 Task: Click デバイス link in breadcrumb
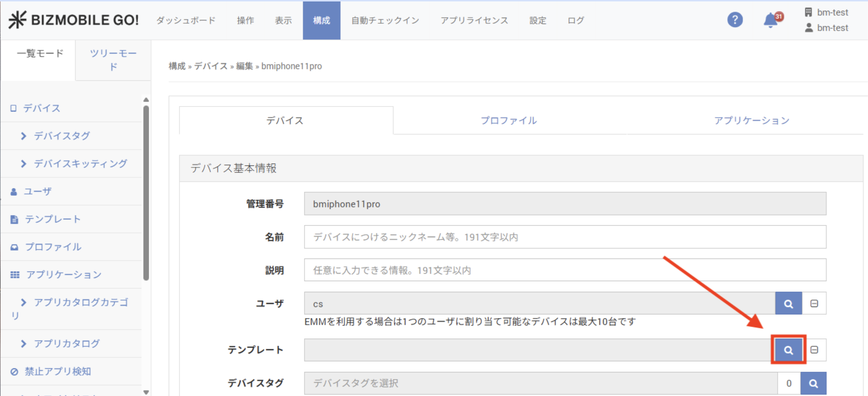tap(211, 66)
